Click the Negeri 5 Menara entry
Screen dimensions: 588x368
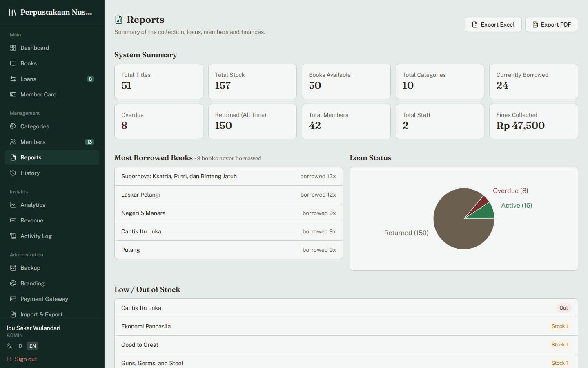pyautogui.click(x=229, y=213)
